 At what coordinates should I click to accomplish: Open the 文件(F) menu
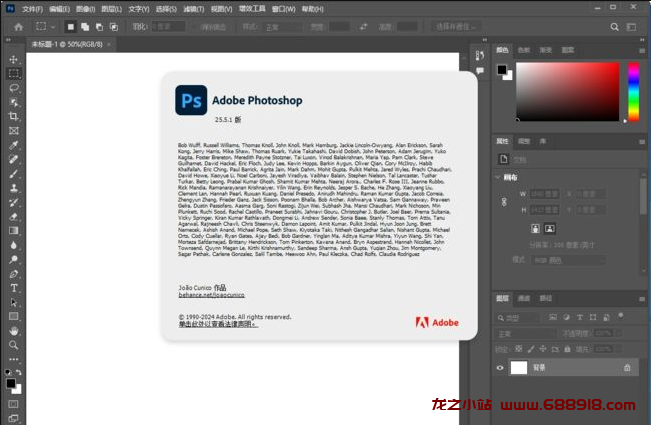tap(32, 9)
